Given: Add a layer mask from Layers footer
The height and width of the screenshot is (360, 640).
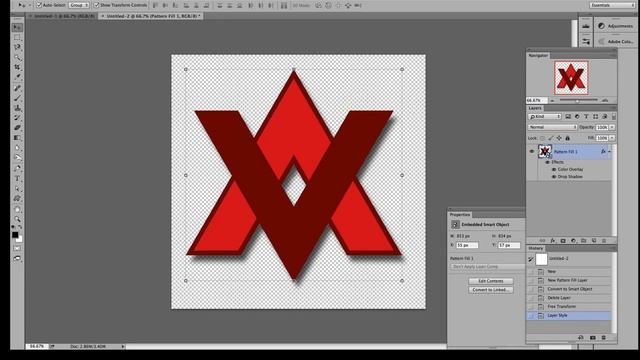Looking at the screenshot, I should 563,241.
